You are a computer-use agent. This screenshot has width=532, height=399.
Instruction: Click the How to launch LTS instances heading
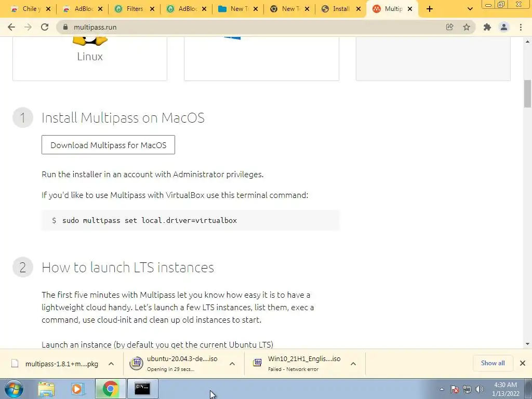pos(128,268)
